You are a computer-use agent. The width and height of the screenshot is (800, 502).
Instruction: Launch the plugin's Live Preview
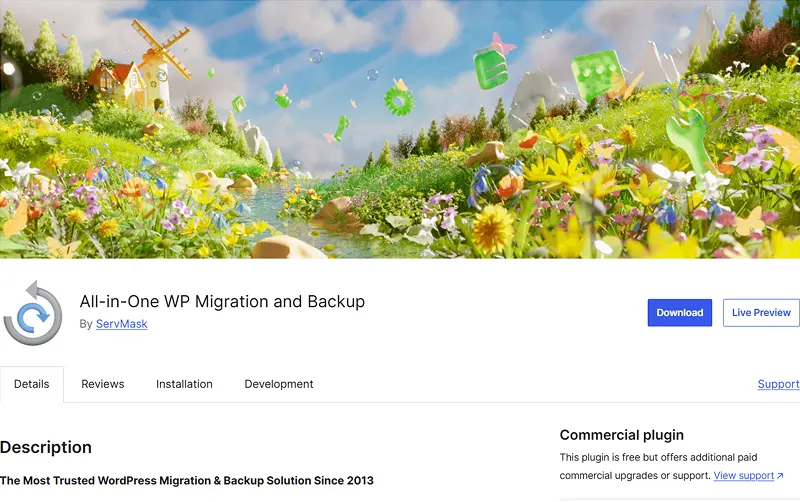click(761, 313)
